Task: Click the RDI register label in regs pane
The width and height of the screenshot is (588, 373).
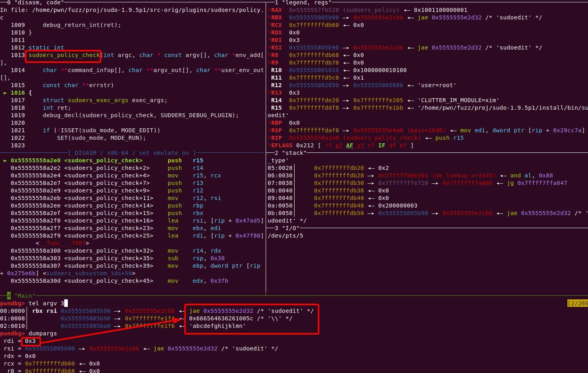Action: point(276,40)
